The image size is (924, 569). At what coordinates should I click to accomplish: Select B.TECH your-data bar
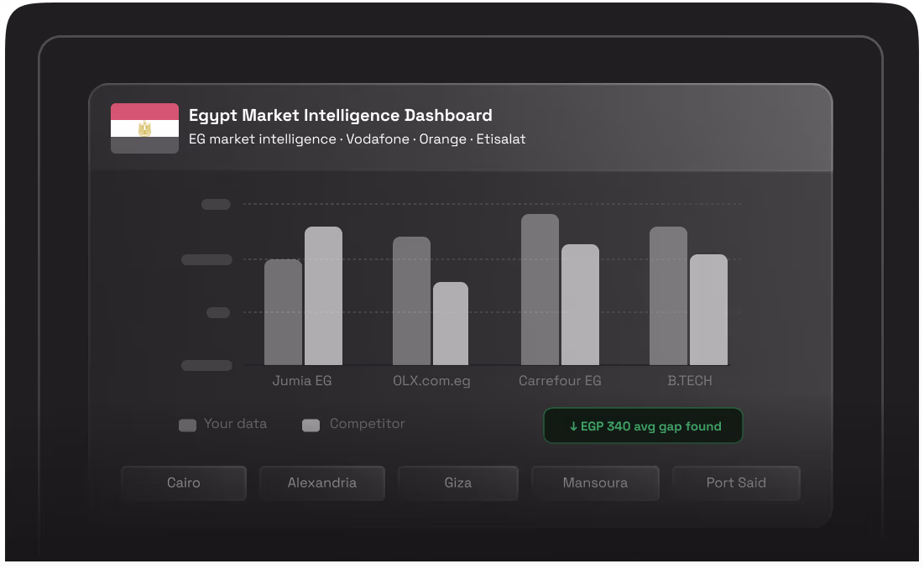(668, 295)
